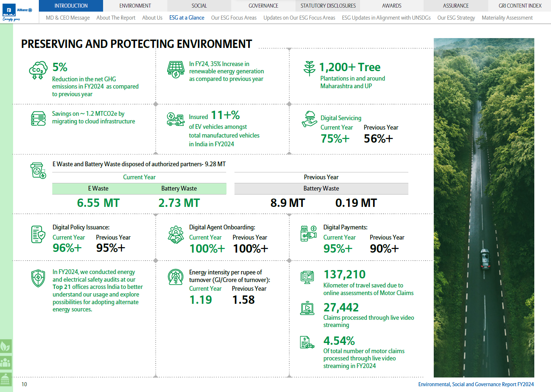The image size is (551, 392).
Task: Click the green leaf sidebar icon
Action: pos(5,346)
